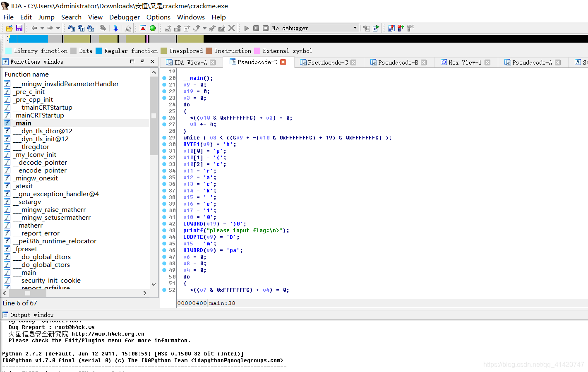The width and height of the screenshot is (588, 372).
Task: Click the Output window title icon
Action: (5, 315)
